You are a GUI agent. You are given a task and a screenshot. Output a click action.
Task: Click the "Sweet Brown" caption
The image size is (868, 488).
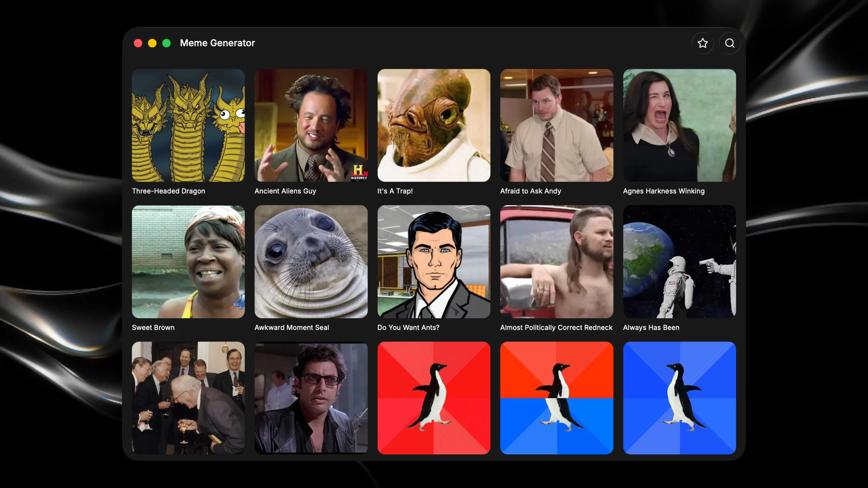click(153, 327)
